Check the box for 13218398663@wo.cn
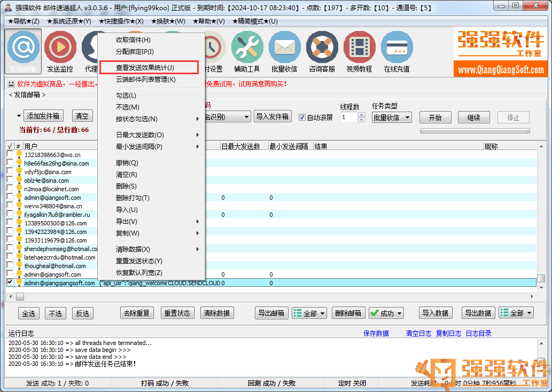 click(x=10, y=154)
